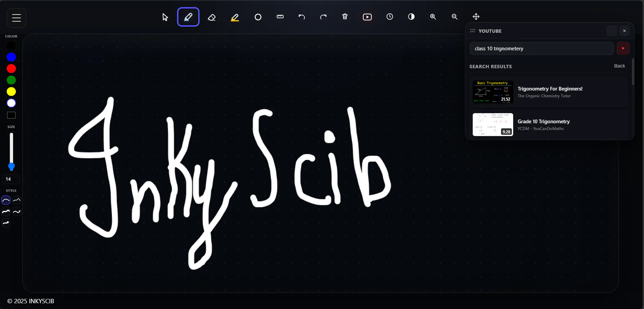Select the Eraser tool
Screen dimensions: 644x309
[212, 17]
